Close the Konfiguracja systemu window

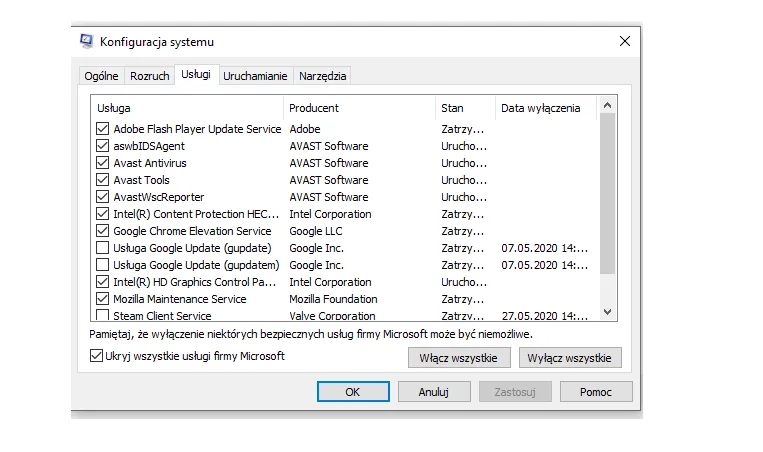point(625,42)
